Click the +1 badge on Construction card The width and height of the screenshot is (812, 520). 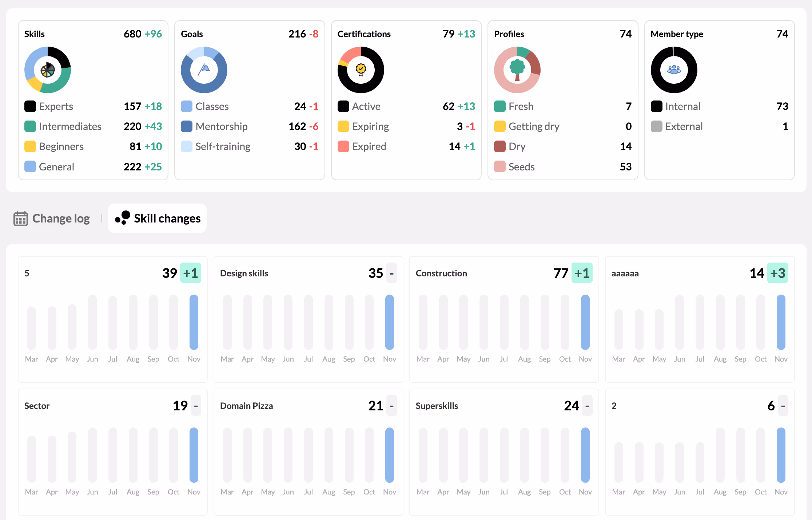[x=582, y=273]
